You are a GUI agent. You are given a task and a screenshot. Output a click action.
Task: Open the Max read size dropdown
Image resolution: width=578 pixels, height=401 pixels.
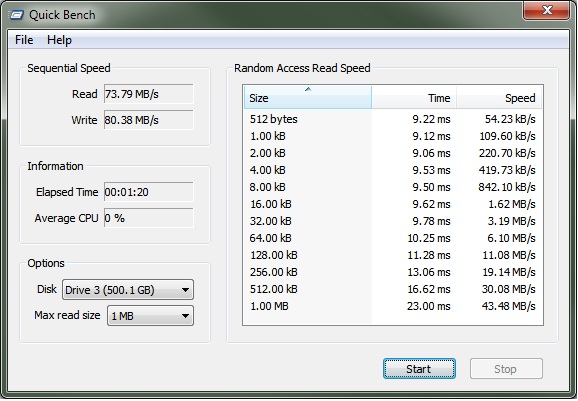pyautogui.click(x=150, y=316)
